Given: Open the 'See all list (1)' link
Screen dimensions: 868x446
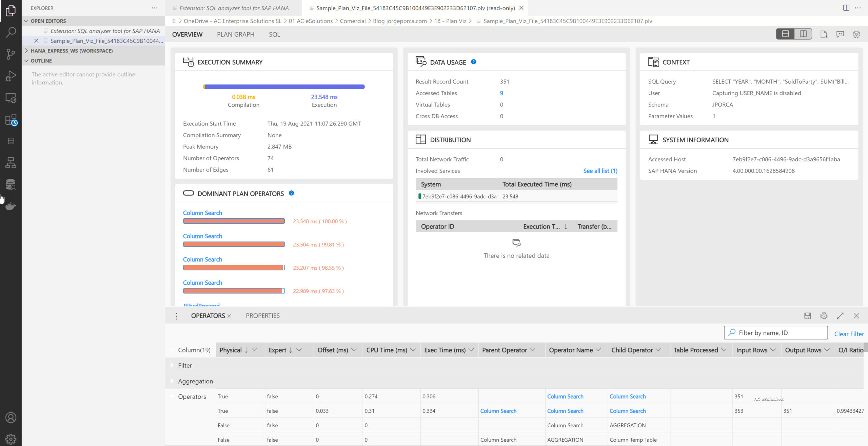Looking at the screenshot, I should point(600,171).
